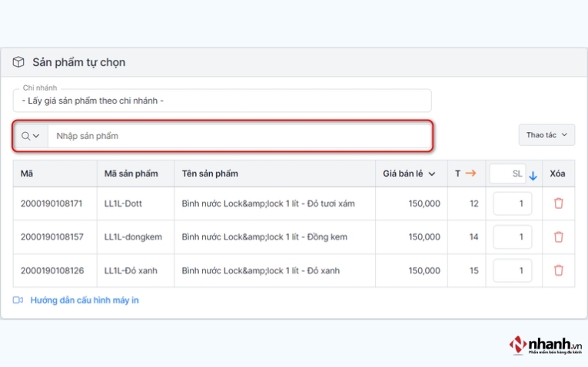
Task: Edit quantity for product 2000190108157
Action: point(512,236)
